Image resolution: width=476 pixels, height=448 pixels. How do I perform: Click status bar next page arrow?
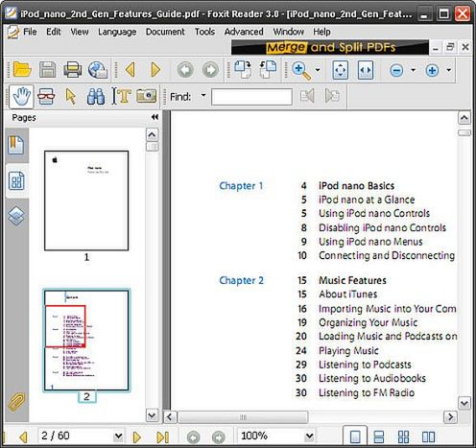136,437
